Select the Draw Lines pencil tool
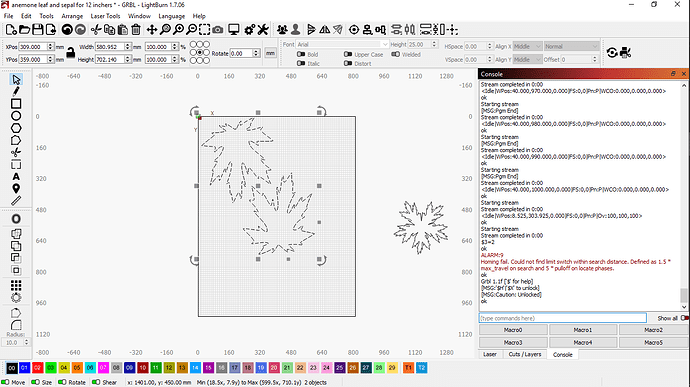The image size is (690, 387). click(x=16, y=92)
